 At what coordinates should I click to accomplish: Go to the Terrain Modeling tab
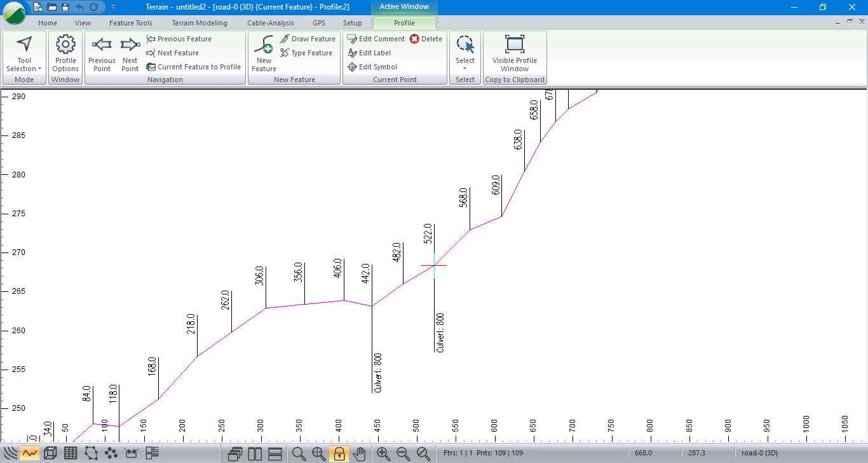200,23
